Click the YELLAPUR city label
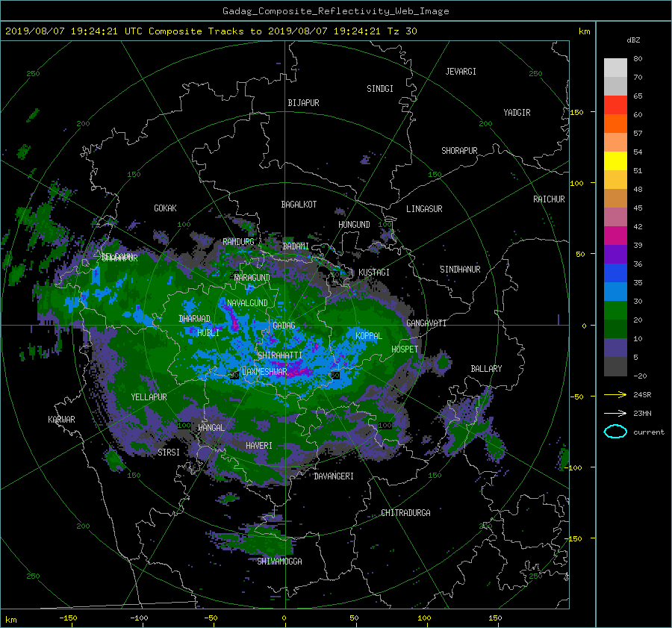 [x=149, y=397]
